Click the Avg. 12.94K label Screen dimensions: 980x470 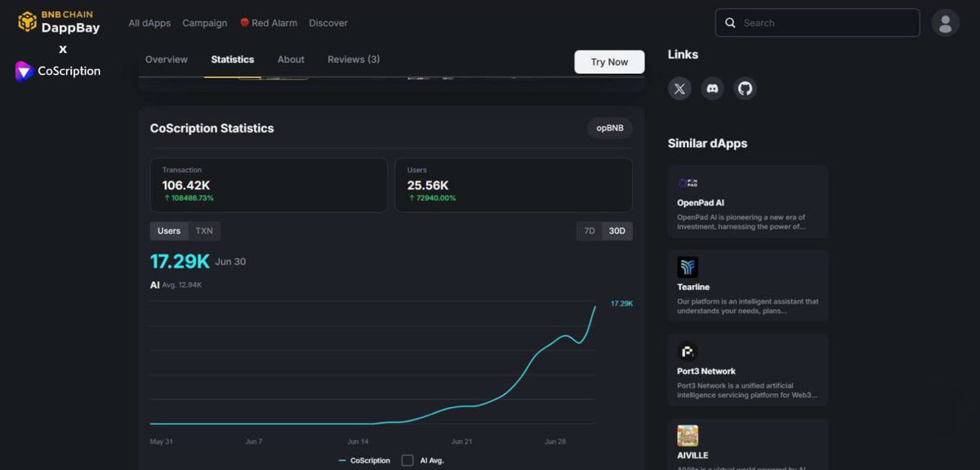point(182,285)
